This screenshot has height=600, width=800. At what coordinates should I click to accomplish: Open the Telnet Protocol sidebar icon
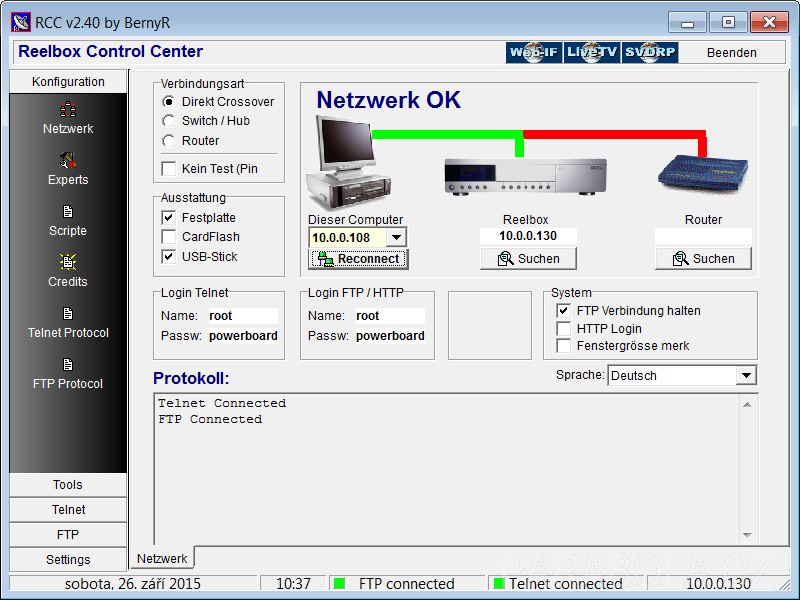pos(68,313)
